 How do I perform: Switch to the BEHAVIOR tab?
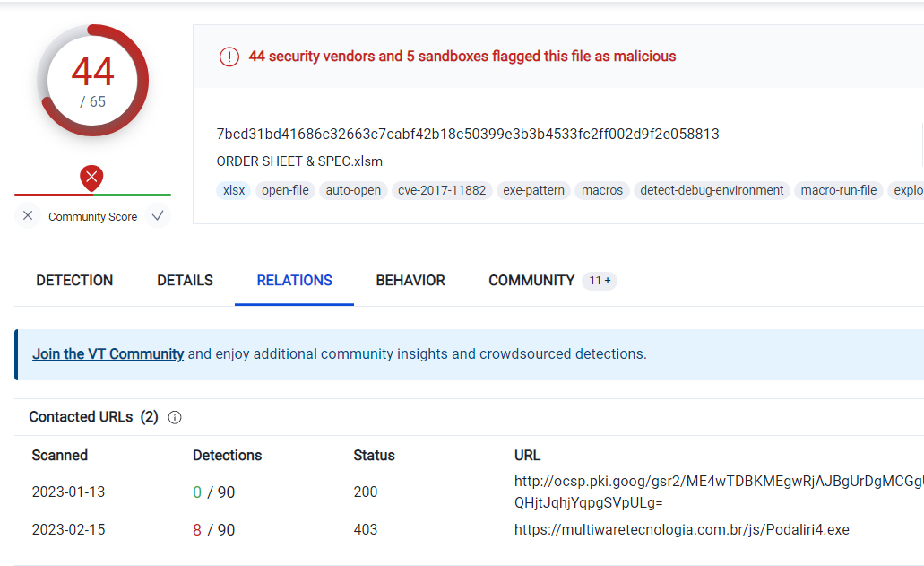coord(410,281)
